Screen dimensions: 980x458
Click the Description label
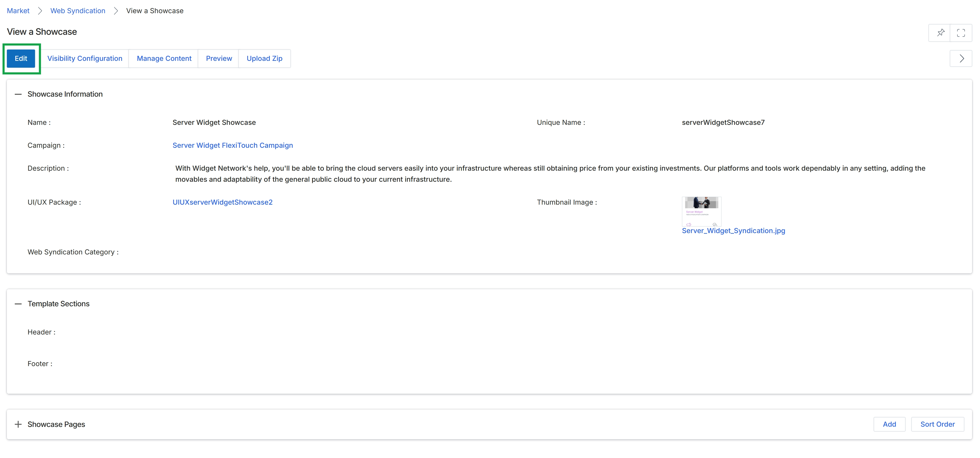point(48,168)
